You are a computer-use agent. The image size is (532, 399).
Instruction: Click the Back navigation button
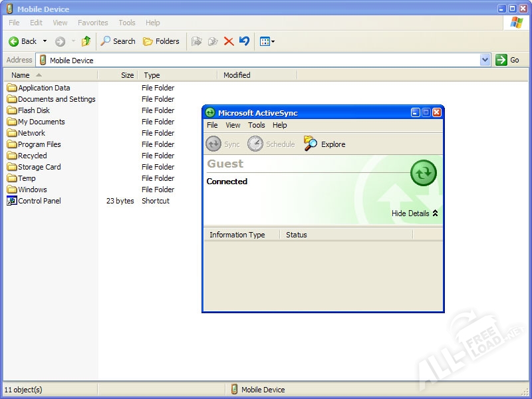[x=23, y=41]
